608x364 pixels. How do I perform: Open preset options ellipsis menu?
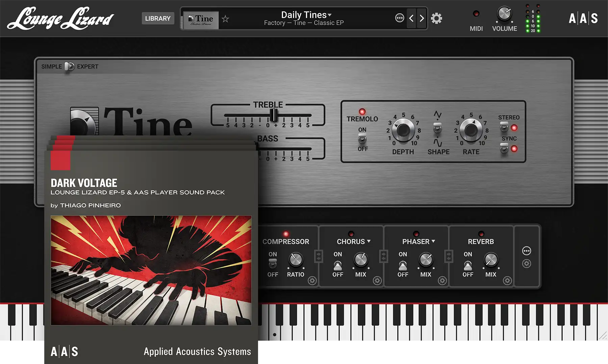tap(400, 18)
